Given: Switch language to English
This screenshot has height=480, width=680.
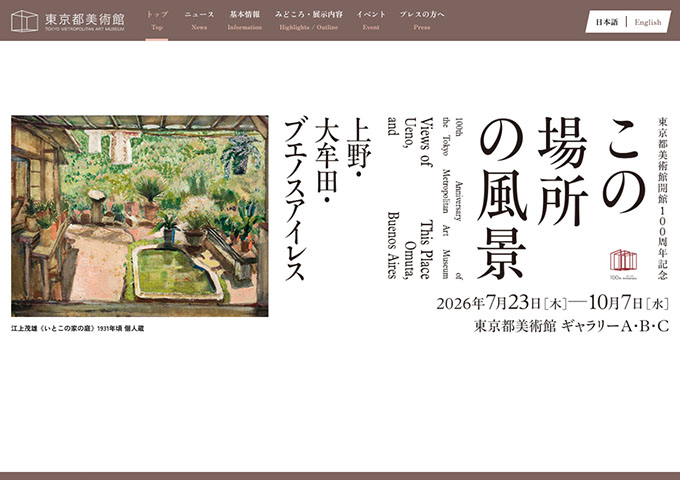Looking at the screenshot, I should coord(648,22).
